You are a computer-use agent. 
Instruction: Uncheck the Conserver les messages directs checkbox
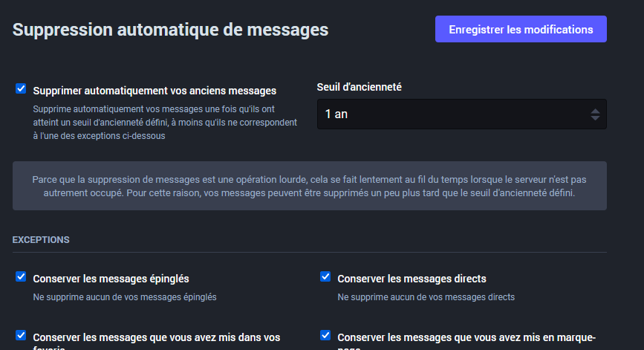[x=325, y=277]
